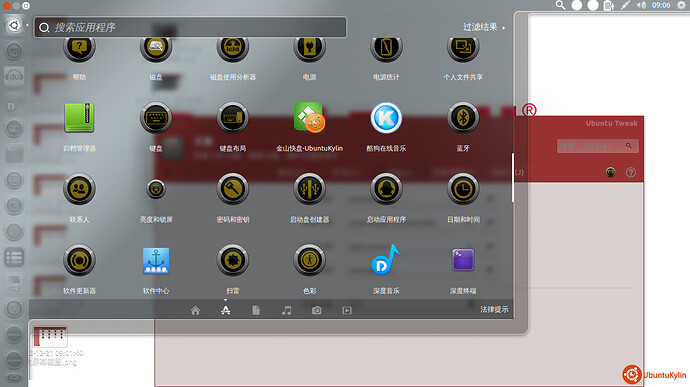Switch to the Photos lens
The height and width of the screenshot is (387, 690).
click(x=316, y=310)
